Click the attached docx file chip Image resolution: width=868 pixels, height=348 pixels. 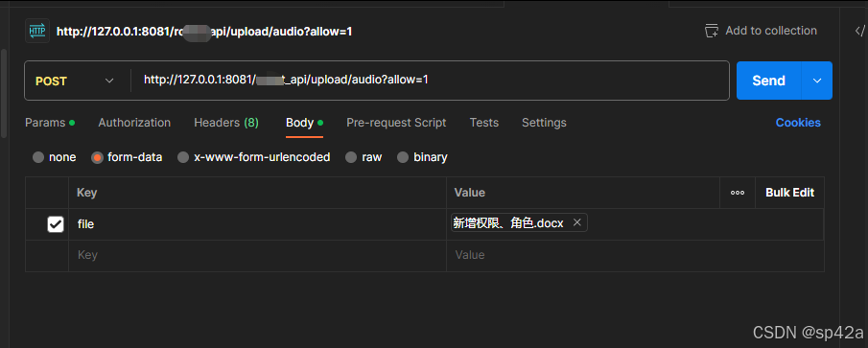519,222
